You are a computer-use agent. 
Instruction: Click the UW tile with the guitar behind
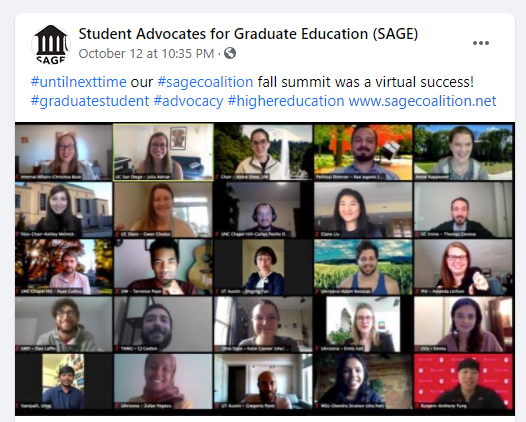pos(163,267)
